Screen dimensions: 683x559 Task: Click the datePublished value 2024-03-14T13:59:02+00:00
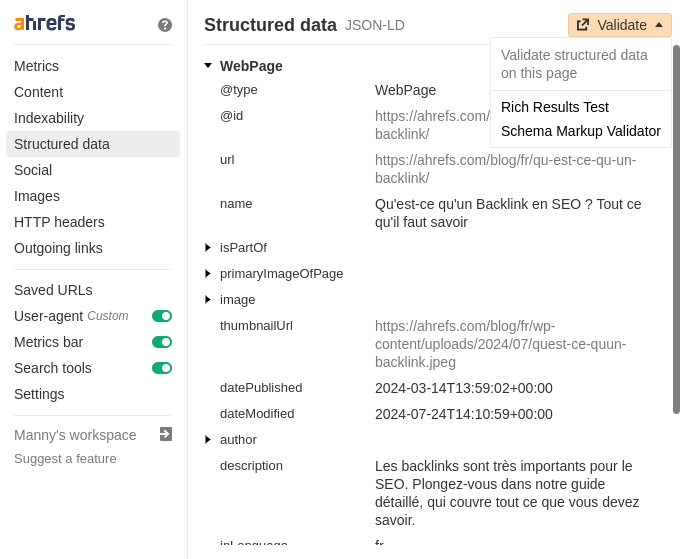464,388
